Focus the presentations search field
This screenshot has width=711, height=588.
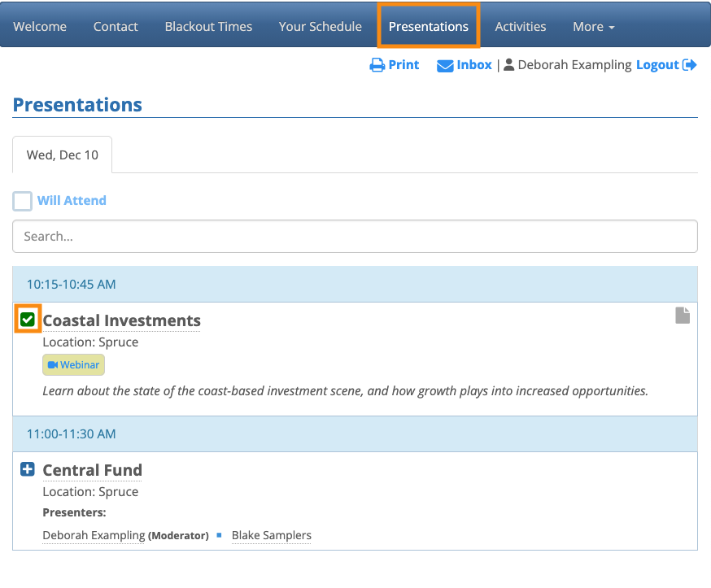(355, 237)
